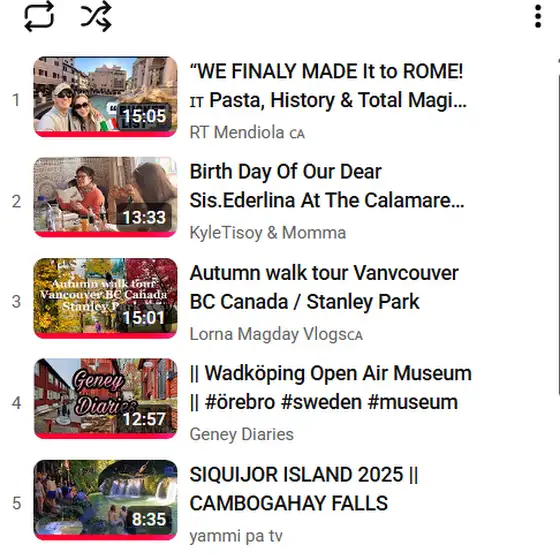
Task: Visit Lorna Magday Vlogs channel
Action: pos(276,334)
